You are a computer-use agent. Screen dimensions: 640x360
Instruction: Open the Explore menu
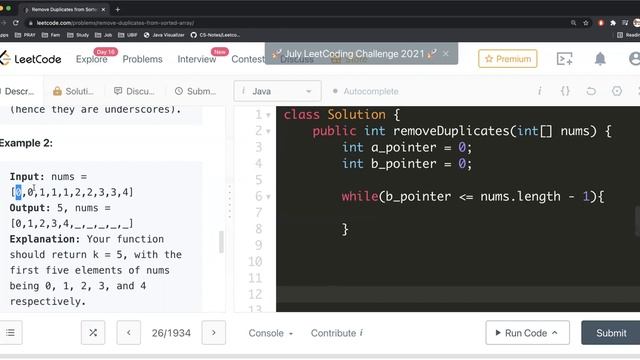coord(91,59)
